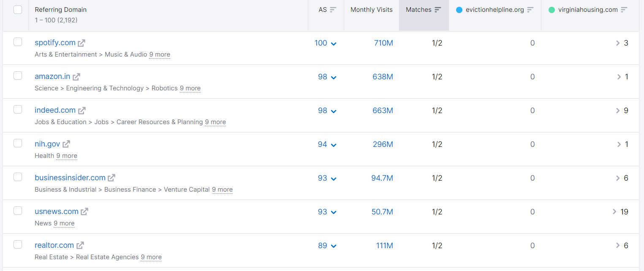Check the businessinsider.com row checkbox
Screen dimensions: 644x271
(18, 177)
